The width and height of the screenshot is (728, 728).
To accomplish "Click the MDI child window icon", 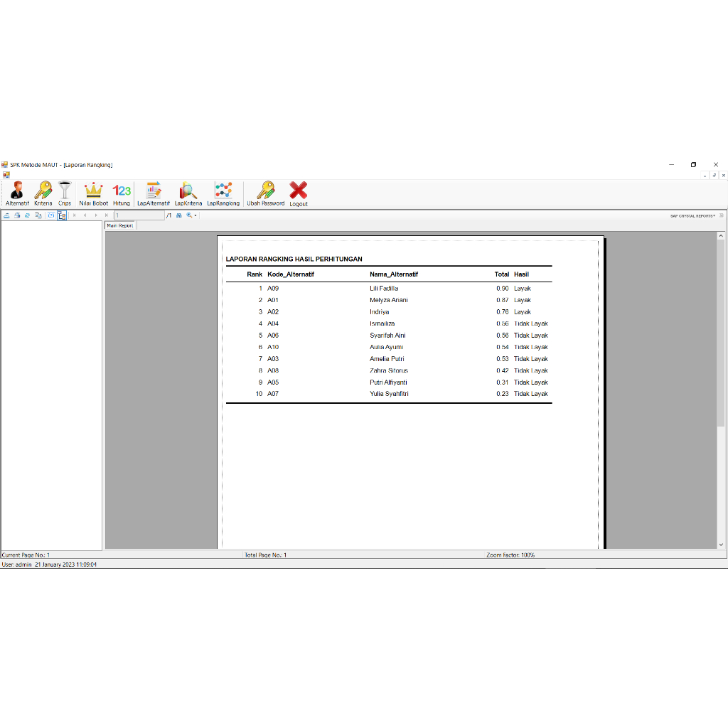I will (6, 175).
